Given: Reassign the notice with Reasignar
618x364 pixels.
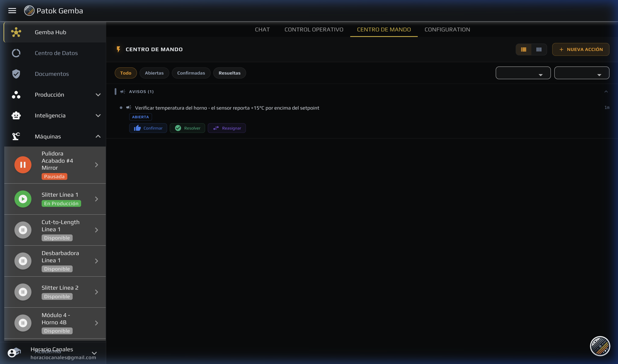Looking at the screenshot, I should click(227, 128).
